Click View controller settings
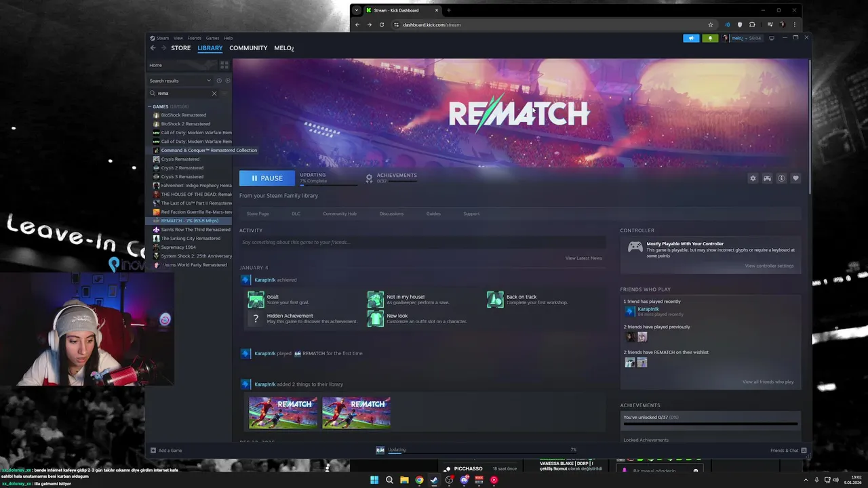 (769, 266)
